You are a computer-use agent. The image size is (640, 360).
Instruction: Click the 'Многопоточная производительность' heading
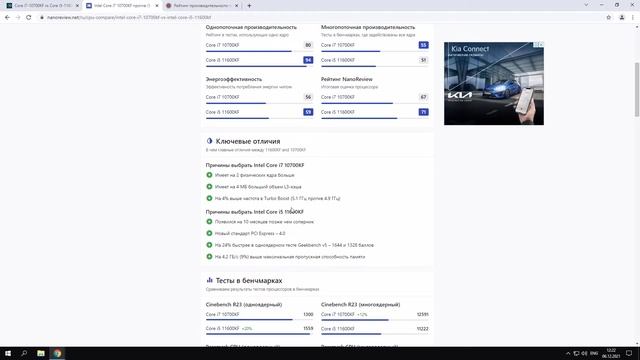pyautogui.click(x=368, y=27)
